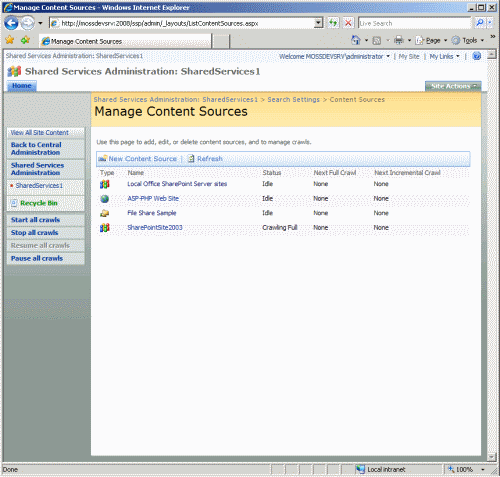Click the Shared Services site logo icon
The image size is (500, 477).
(14, 71)
